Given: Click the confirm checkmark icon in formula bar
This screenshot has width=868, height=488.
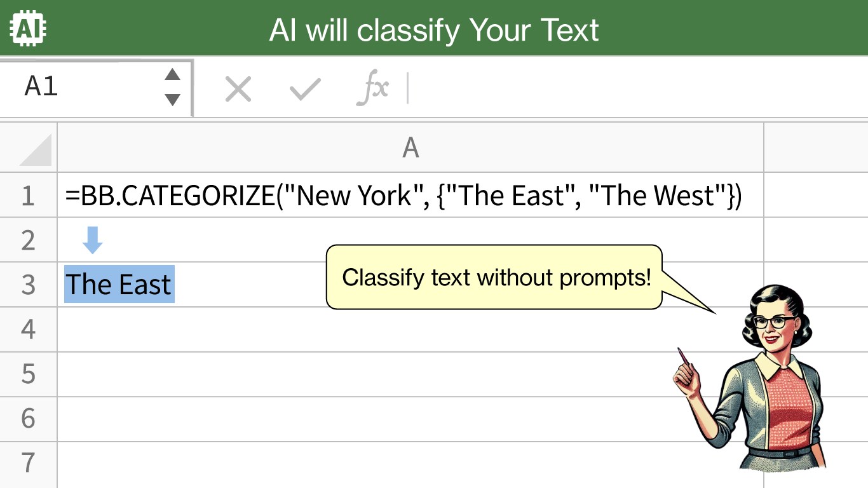Looking at the screenshot, I should 305,89.
